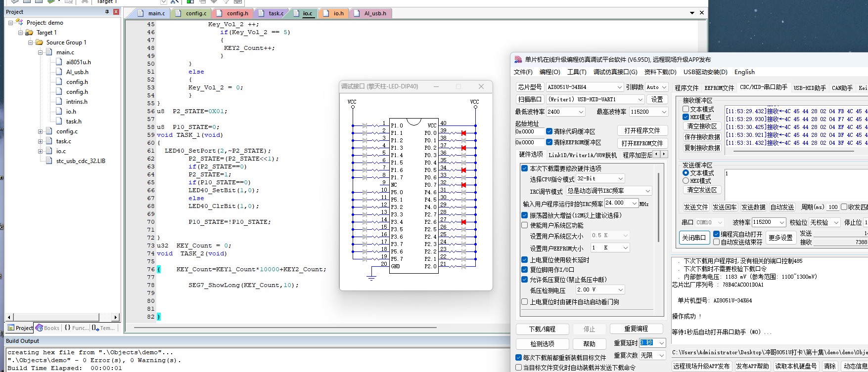
Task: Enable 文本模式 in receive buffer
Action: [685, 109]
